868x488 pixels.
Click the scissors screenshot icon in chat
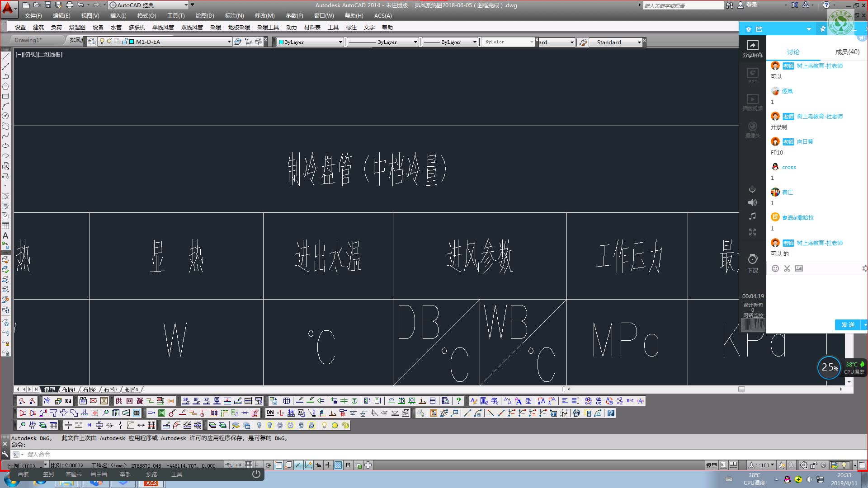coord(787,268)
